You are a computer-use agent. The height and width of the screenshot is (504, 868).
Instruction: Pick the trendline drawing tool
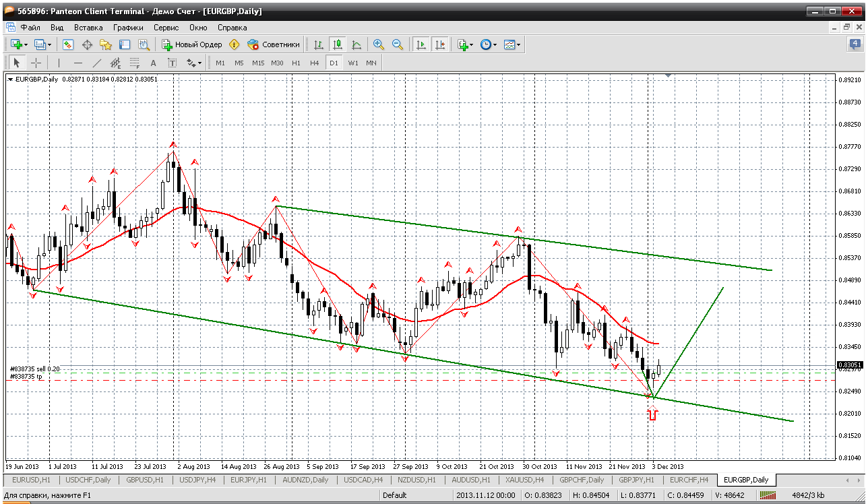click(x=97, y=63)
